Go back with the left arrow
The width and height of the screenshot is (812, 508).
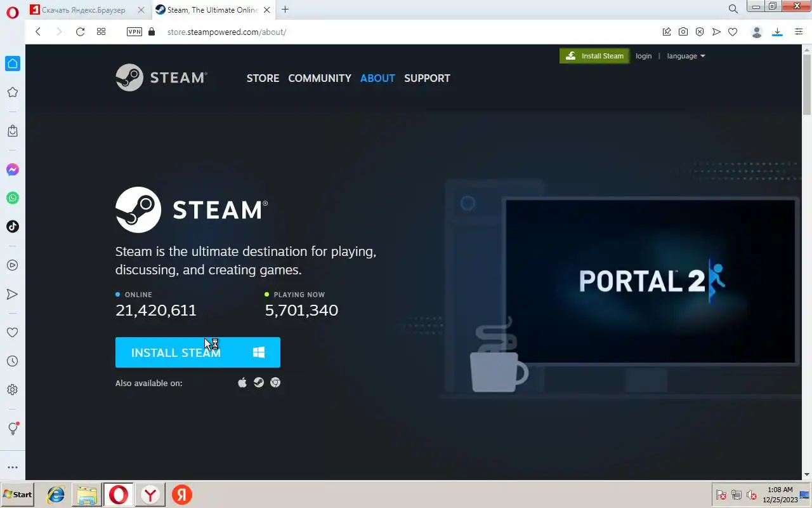pyautogui.click(x=38, y=32)
